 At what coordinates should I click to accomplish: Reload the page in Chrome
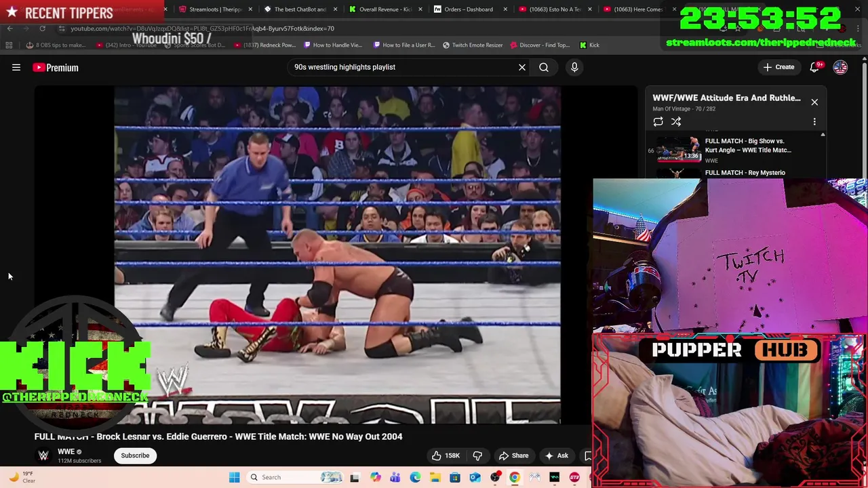pos(42,28)
